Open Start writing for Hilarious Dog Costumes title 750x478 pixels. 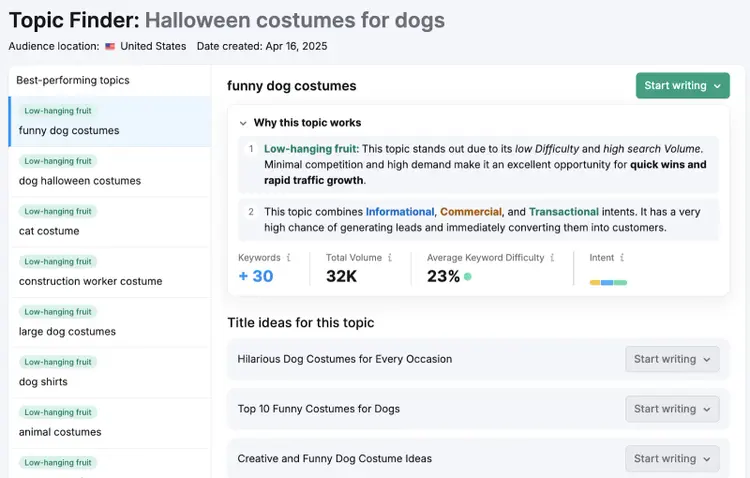click(672, 359)
